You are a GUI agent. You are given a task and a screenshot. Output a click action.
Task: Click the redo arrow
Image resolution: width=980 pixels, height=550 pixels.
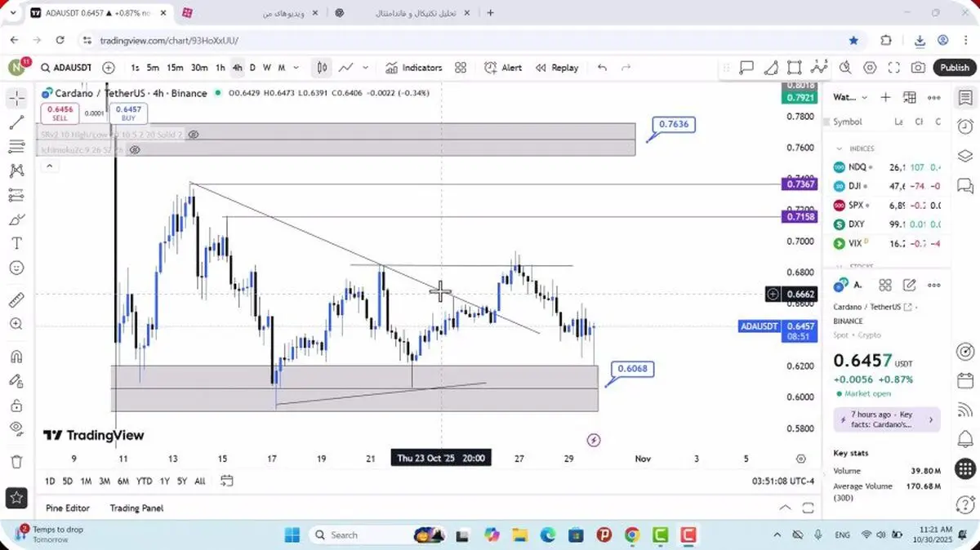[626, 68]
